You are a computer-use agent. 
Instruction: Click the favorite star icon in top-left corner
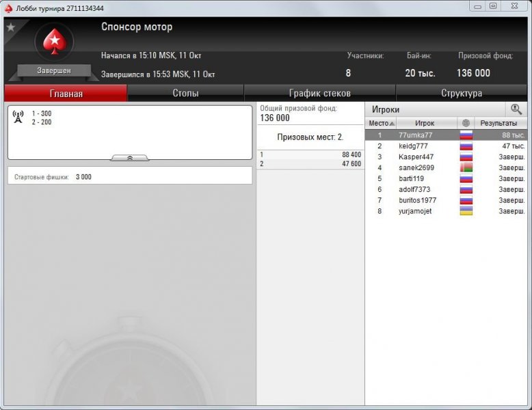pyautogui.click(x=10, y=27)
